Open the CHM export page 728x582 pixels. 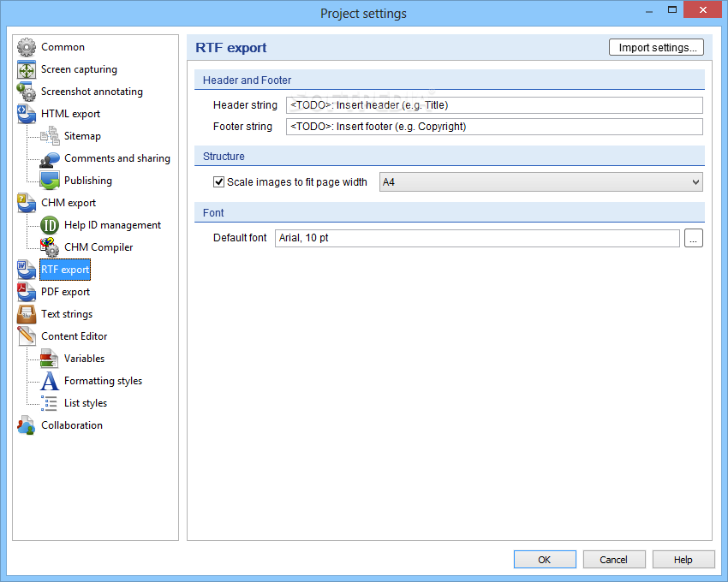69,204
